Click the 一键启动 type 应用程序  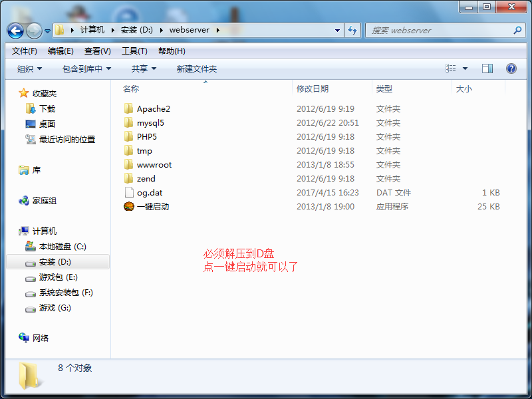(392, 207)
